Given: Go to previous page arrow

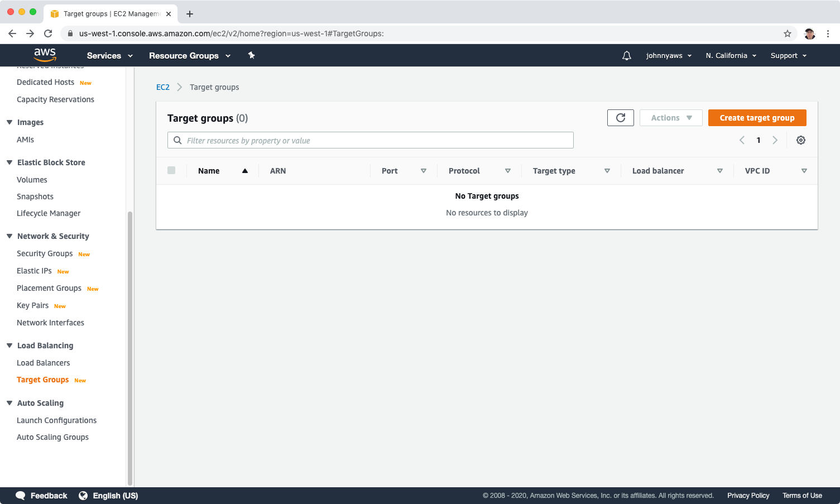Looking at the screenshot, I should (742, 140).
